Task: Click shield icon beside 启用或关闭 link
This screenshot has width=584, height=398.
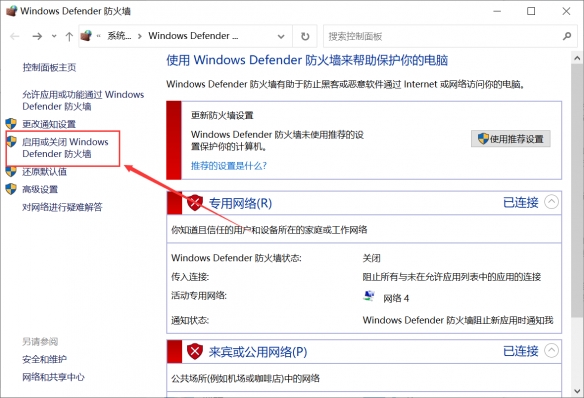Action: tap(11, 141)
